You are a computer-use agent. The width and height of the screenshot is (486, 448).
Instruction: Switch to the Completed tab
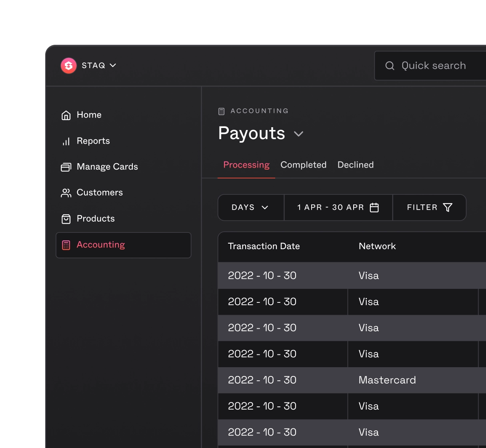point(303,165)
